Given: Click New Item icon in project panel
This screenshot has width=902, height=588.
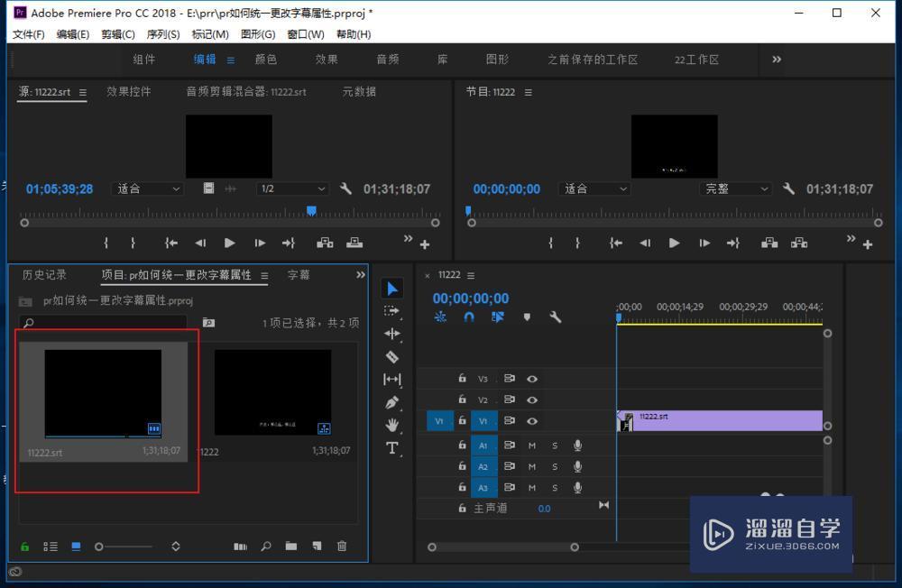Looking at the screenshot, I should point(317,547).
